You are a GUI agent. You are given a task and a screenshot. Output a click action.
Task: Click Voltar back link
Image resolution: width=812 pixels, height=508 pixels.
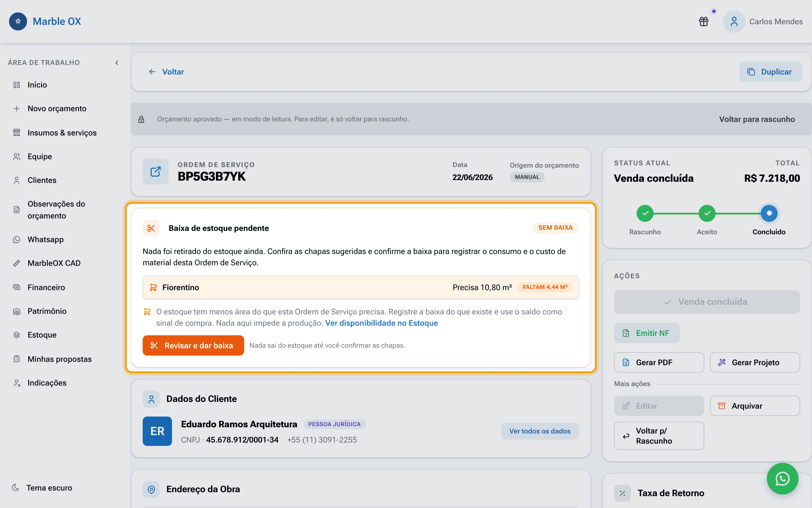coord(166,72)
